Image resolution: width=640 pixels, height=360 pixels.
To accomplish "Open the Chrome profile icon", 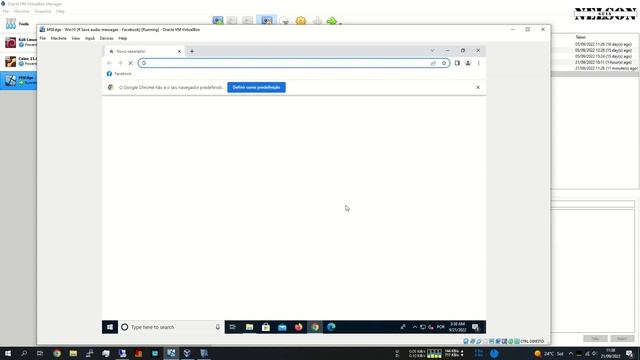I will pos(468,63).
